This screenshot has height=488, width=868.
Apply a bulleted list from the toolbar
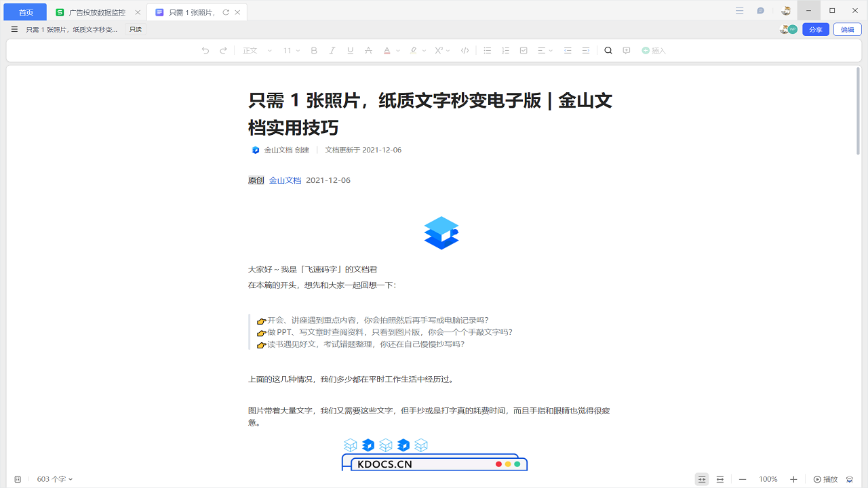pos(487,50)
